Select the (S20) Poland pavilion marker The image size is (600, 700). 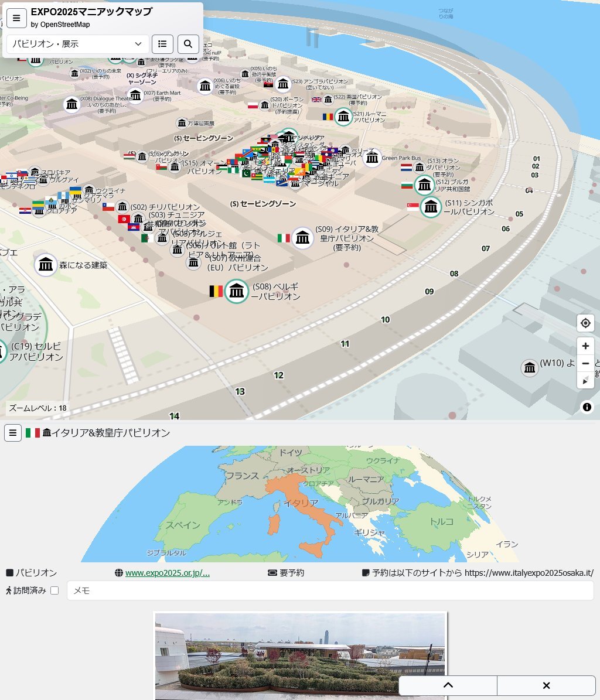point(265,105)
